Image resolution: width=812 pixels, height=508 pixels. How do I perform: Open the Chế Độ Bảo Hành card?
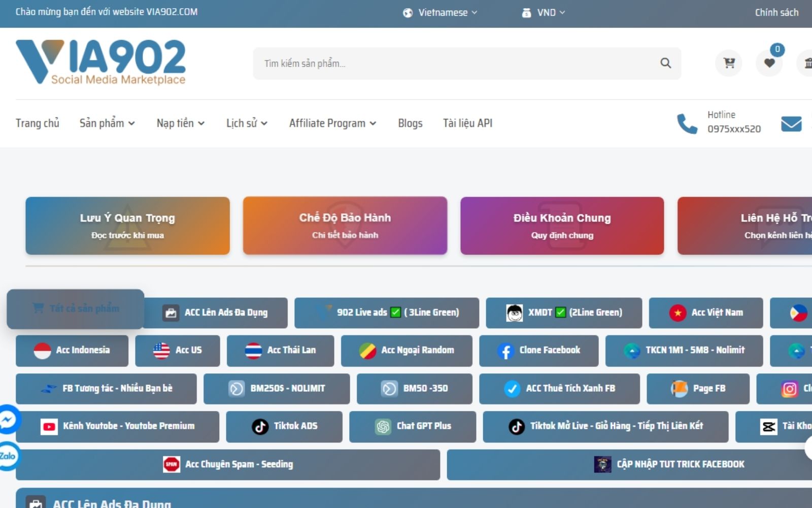(x=345, y=226)
